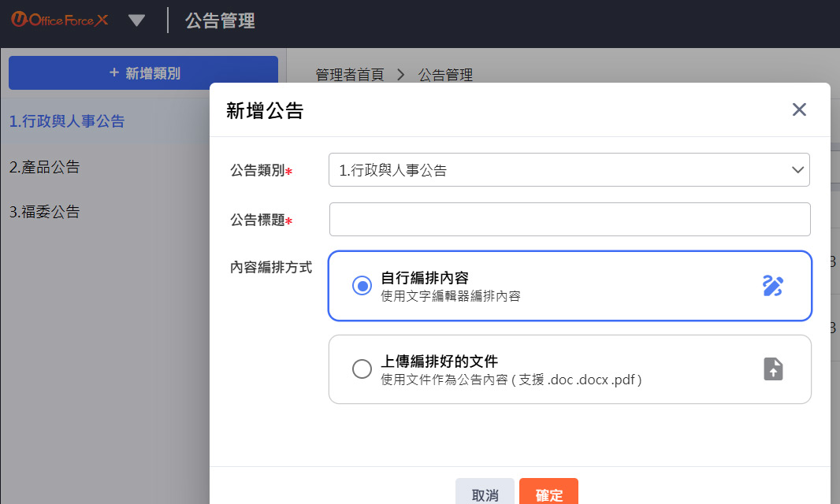Click the 公告管理 header title

coord(220,20)
